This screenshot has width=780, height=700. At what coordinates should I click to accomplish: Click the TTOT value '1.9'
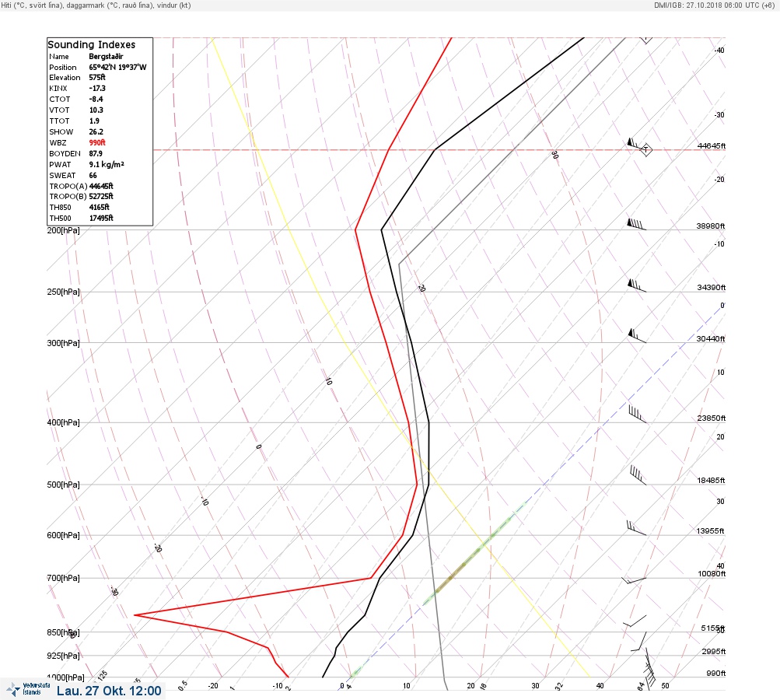pos(94,121)
